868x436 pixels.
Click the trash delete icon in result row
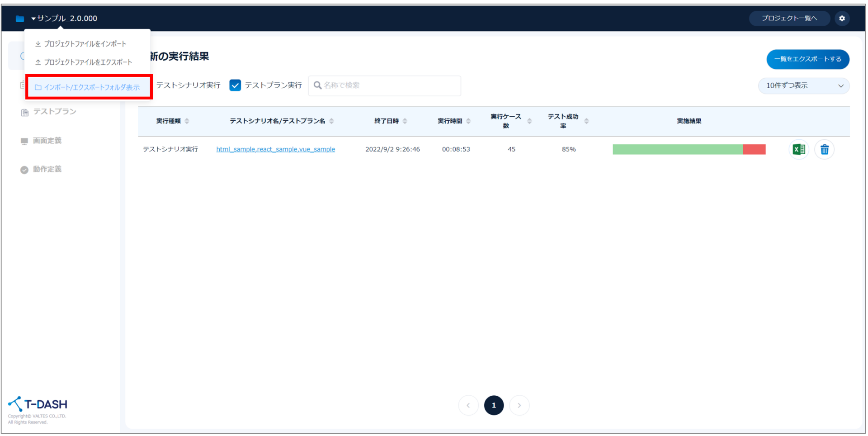(824, 149)
